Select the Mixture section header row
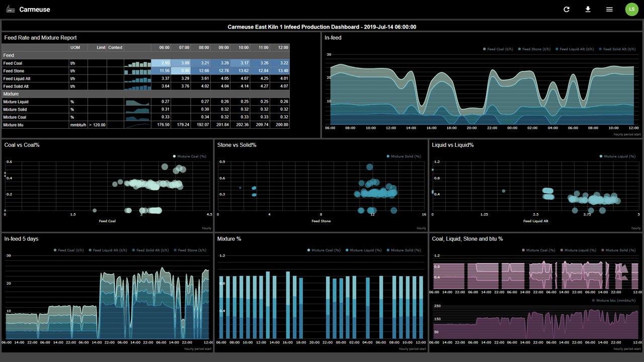 pyautogui.click(x=145, y=94)
